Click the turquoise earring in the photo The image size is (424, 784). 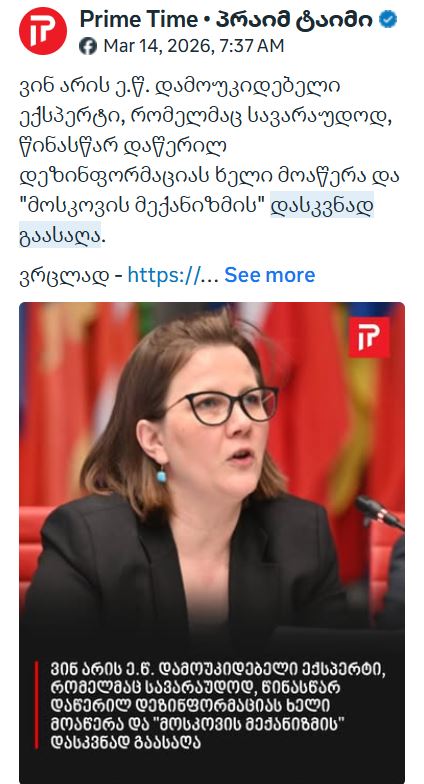pos(161,474)
